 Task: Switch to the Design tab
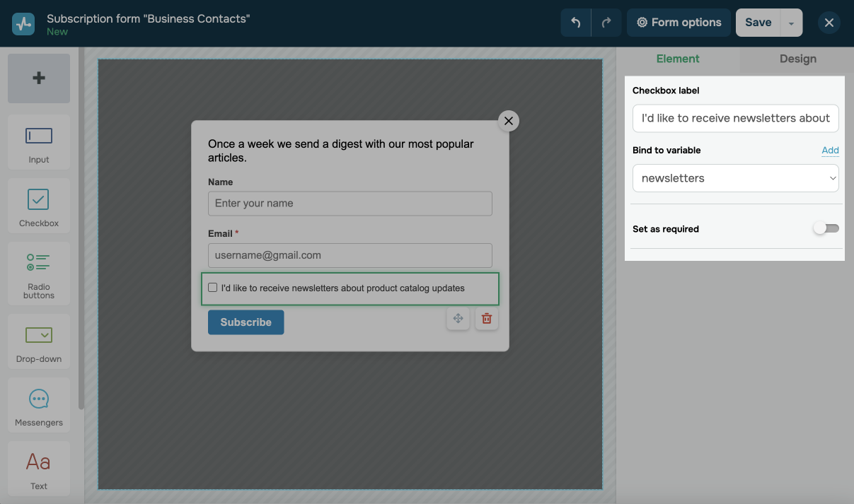tap(797, 59)
